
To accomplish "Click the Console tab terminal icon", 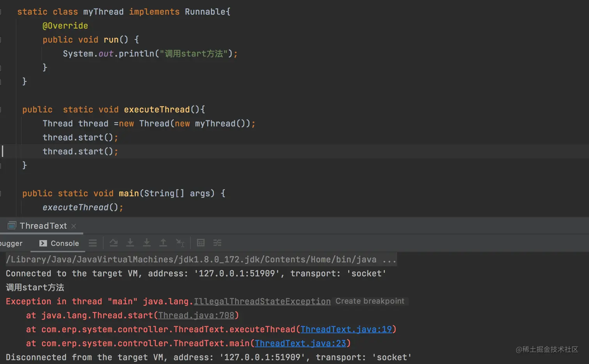I will click(x=43, y=243).
